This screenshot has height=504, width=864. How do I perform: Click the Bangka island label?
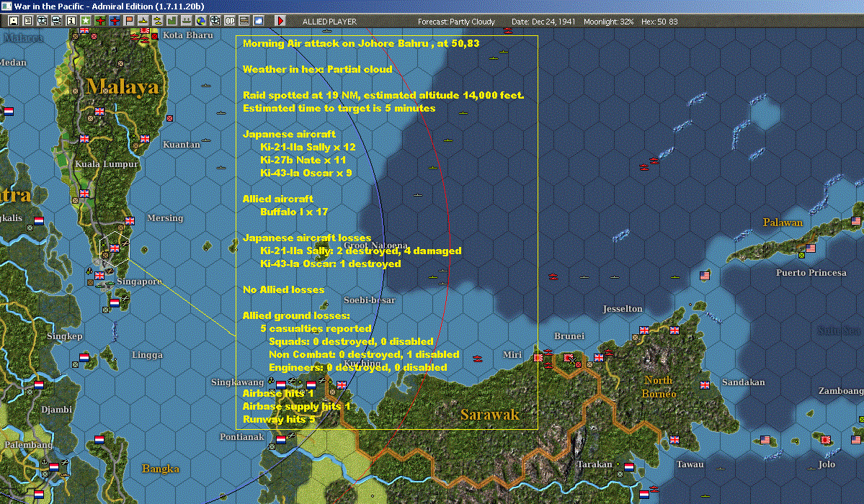tap(161, 469)
